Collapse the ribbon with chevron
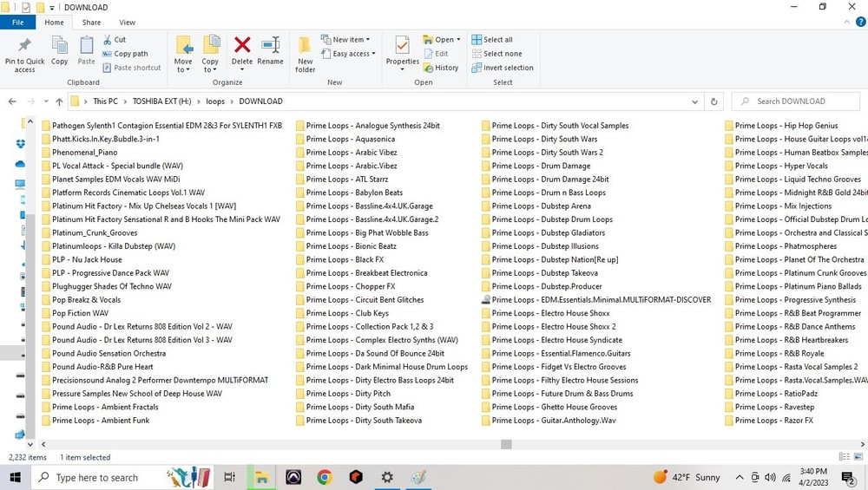The width and height of the screenshot is (868, 490). coord(847,23)
